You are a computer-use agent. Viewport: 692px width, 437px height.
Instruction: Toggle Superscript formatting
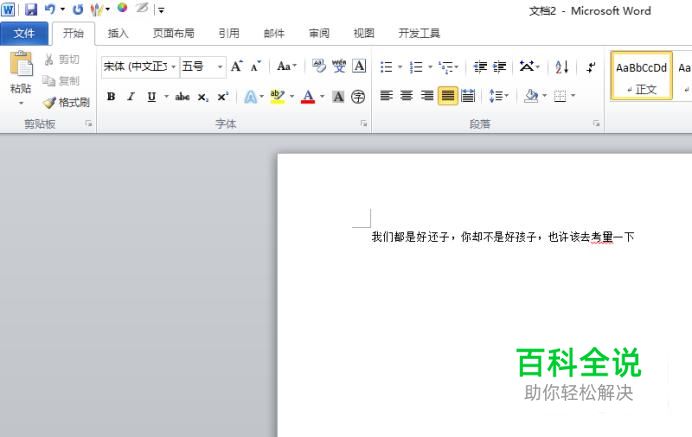223,97
